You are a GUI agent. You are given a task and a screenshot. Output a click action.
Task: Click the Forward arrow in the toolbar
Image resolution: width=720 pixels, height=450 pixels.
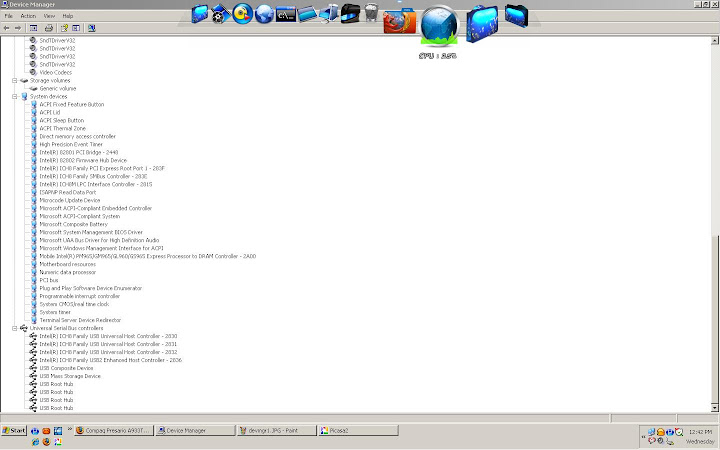tap(18, 28)
